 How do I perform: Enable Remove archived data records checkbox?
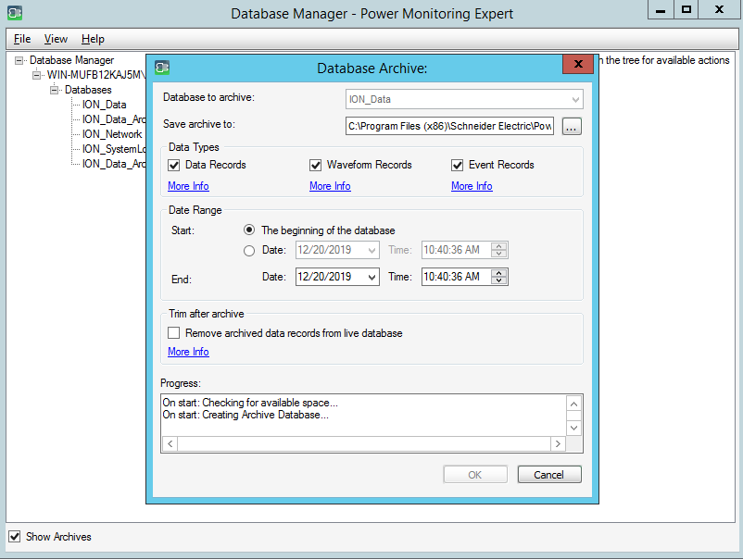174,333
